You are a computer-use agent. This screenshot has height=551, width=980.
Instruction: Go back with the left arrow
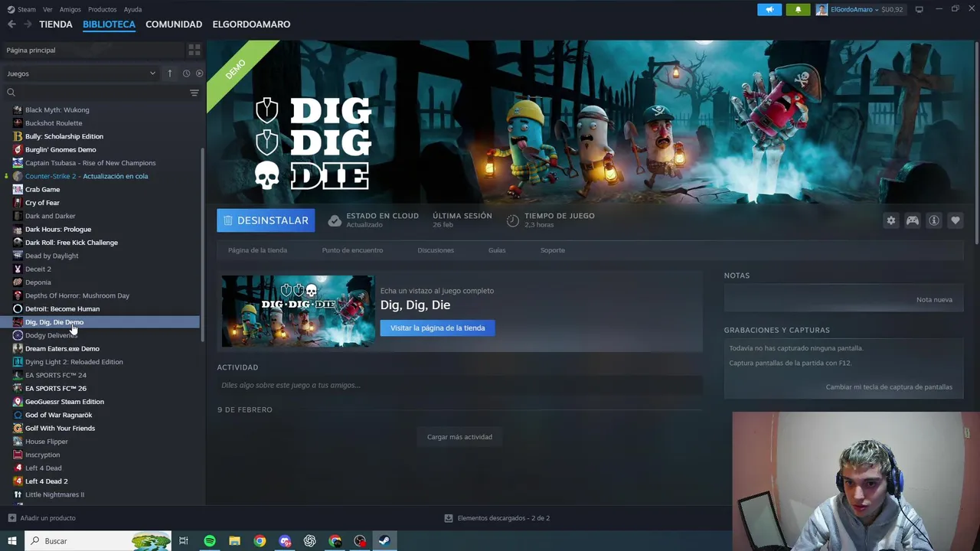pyautogui.click(x=11, y=24)
